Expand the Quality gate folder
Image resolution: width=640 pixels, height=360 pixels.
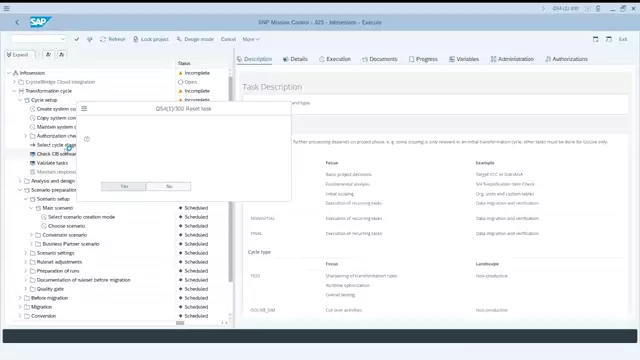[x=26, y=289]
